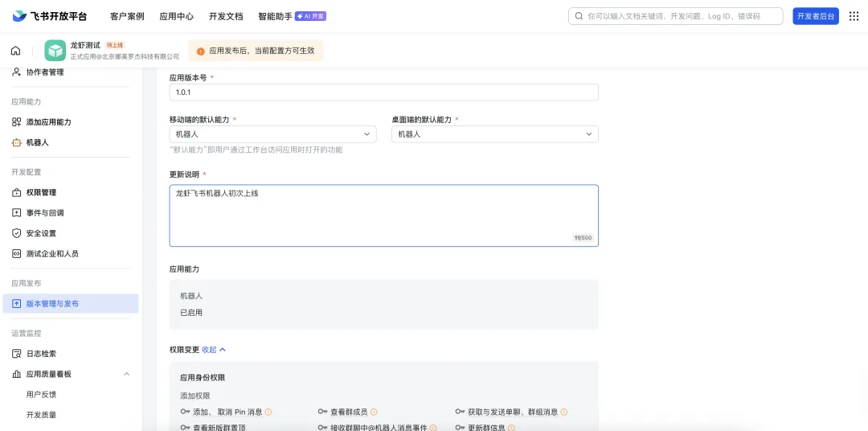Click the 安全设置 shield icon
Viewport: 868px width, 431px height.
(x=16, y=233)
